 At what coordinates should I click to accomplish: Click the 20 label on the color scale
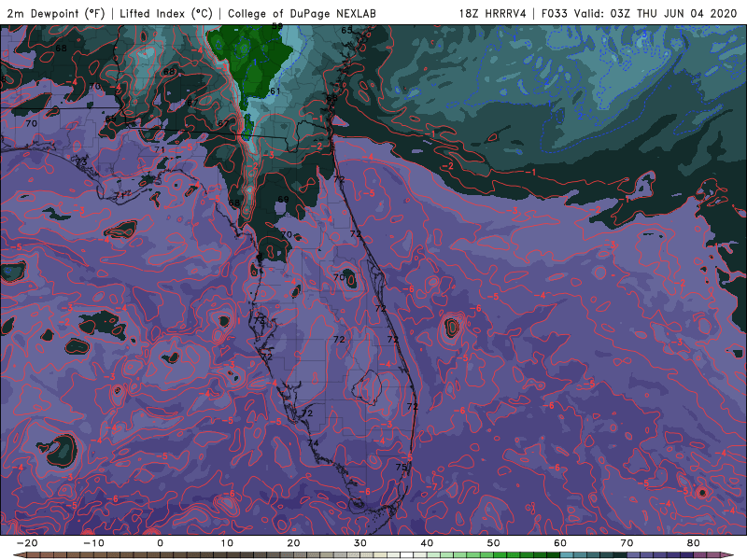(293, 543)
